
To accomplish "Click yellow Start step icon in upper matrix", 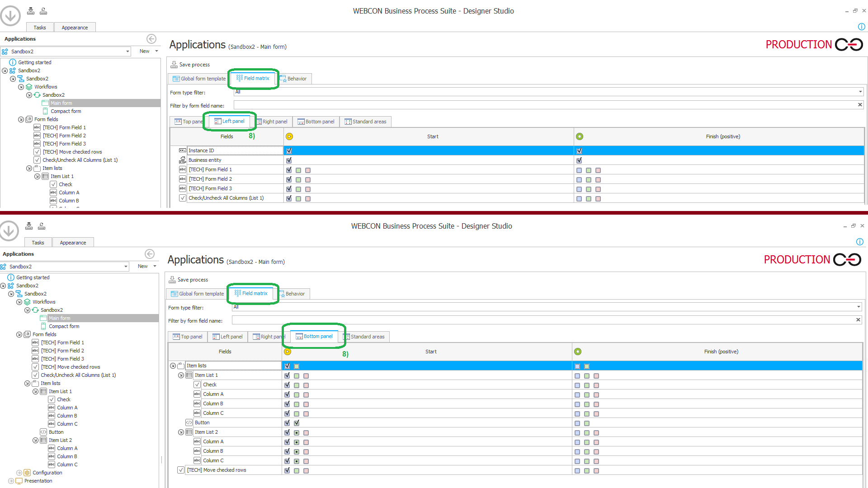I will (x=289, y=136).
